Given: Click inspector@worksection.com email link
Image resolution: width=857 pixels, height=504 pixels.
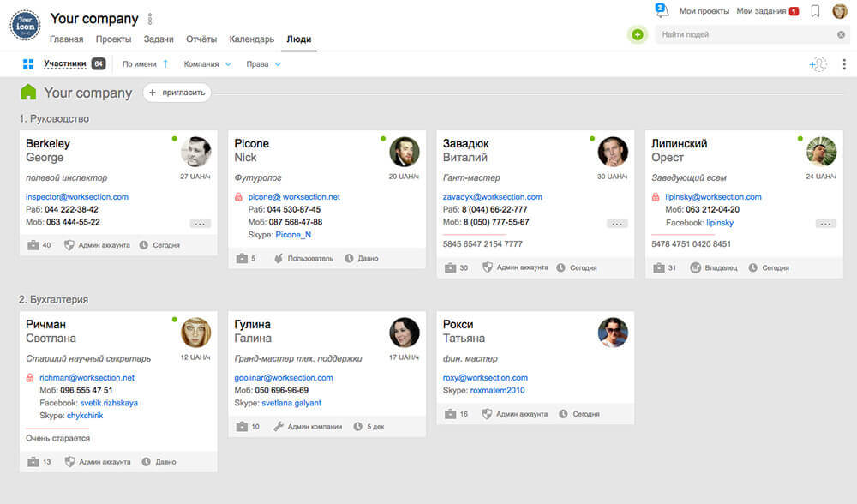Looking at the screenshot, I should click(77, 197).
